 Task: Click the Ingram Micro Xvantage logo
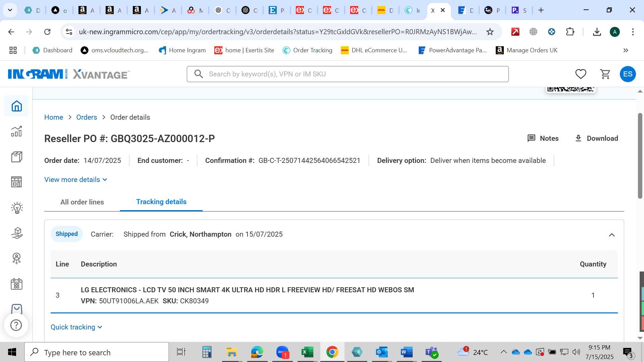click(68, 74)
